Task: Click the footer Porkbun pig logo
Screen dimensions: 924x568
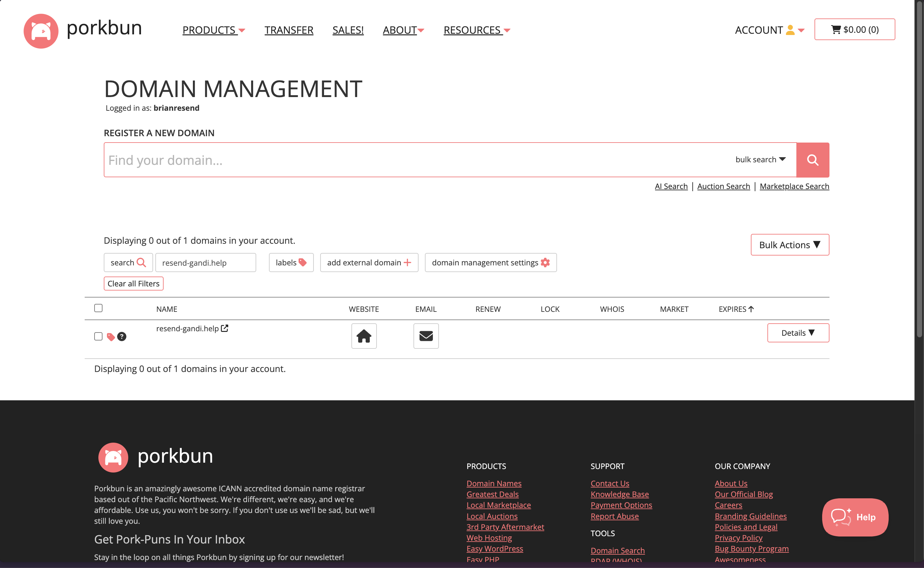Action: [113, 457]
